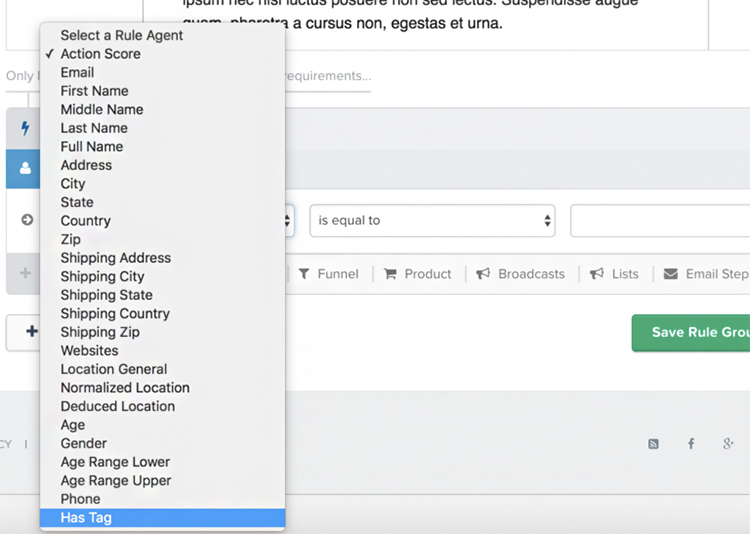
Task: Select First Name from the list
Action: pyautogui.click(x=163, y=91)
